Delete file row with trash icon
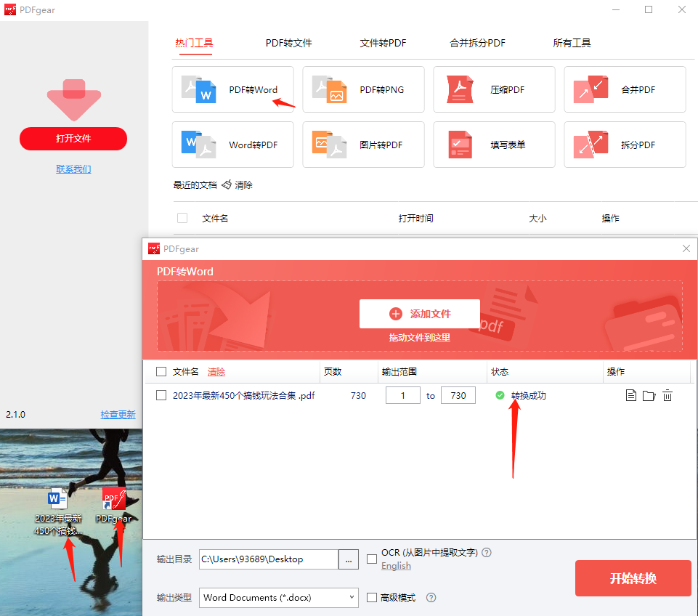Screen dimensions: 698x616 pyautogui.click(x=667, y=395)
